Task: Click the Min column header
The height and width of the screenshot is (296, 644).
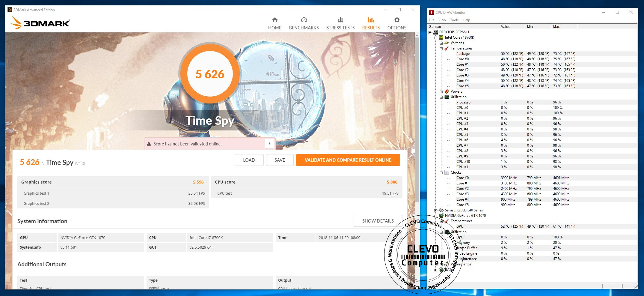Action: [538, 26]
